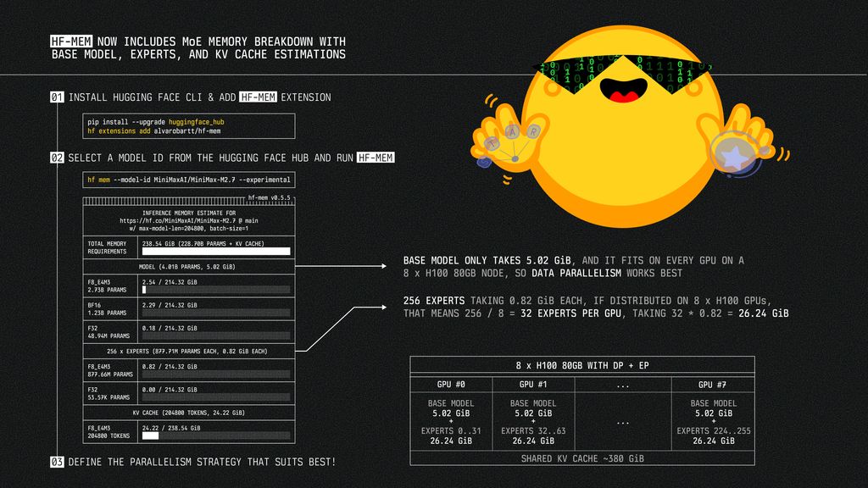Image resolution: width=868 pixels, height=488 pixels.
Task: Click the progress bar under 2.54 / 214.32 GiB
Action: click(216, 290)
